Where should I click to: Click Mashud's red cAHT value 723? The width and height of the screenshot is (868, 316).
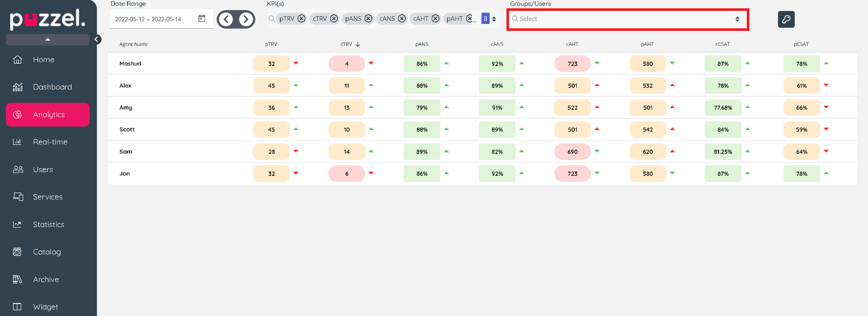point(572,64)
